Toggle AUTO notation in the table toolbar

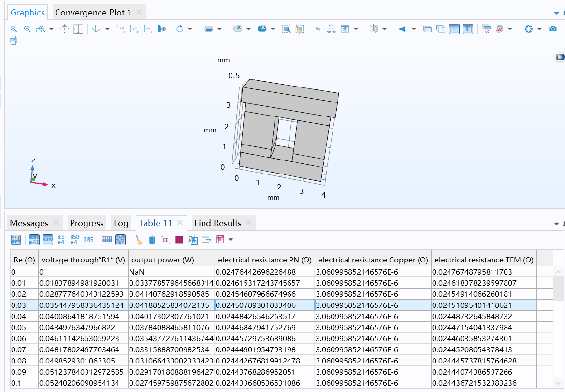[x=48, y=239]
